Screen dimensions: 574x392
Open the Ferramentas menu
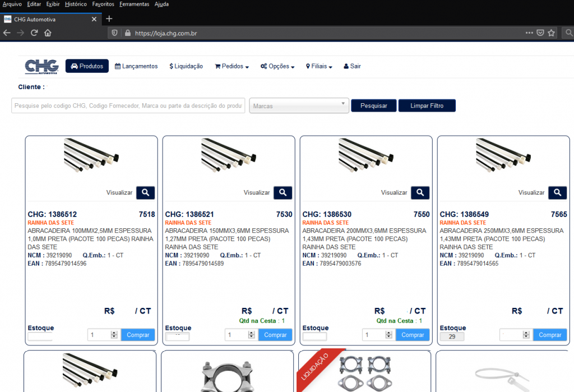click(135, 4)
